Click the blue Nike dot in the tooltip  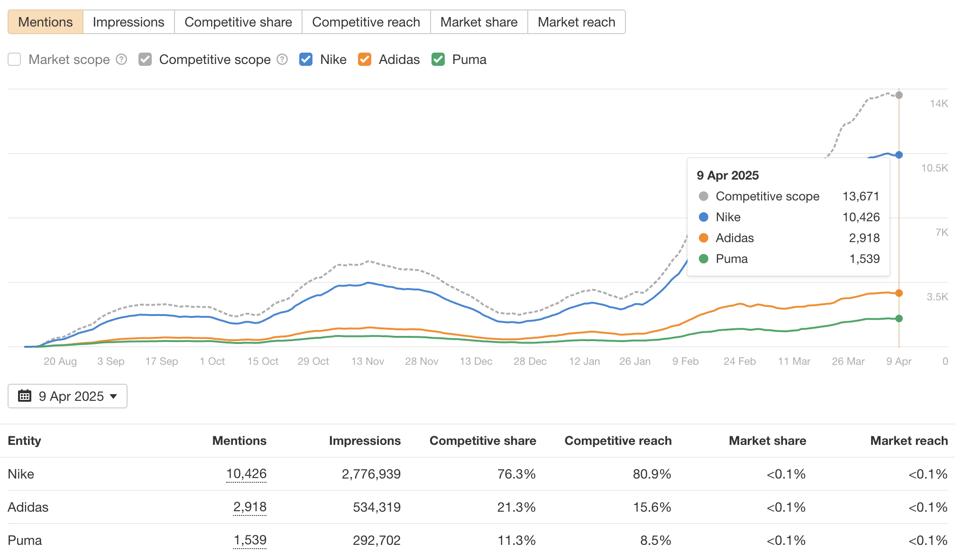pyautogui.click(x=703, y=217)
